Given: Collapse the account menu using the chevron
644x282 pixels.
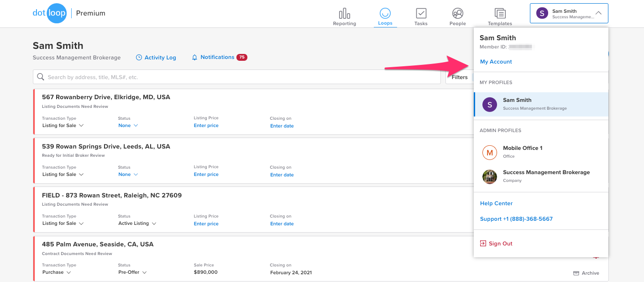Looking at the screenshot, I should coord(599,13).
